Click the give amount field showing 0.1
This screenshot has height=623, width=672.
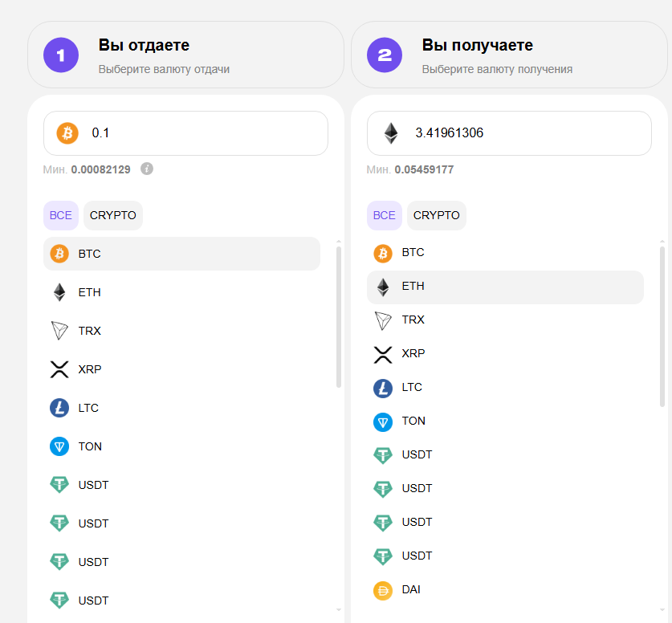[x=201, y=133]
